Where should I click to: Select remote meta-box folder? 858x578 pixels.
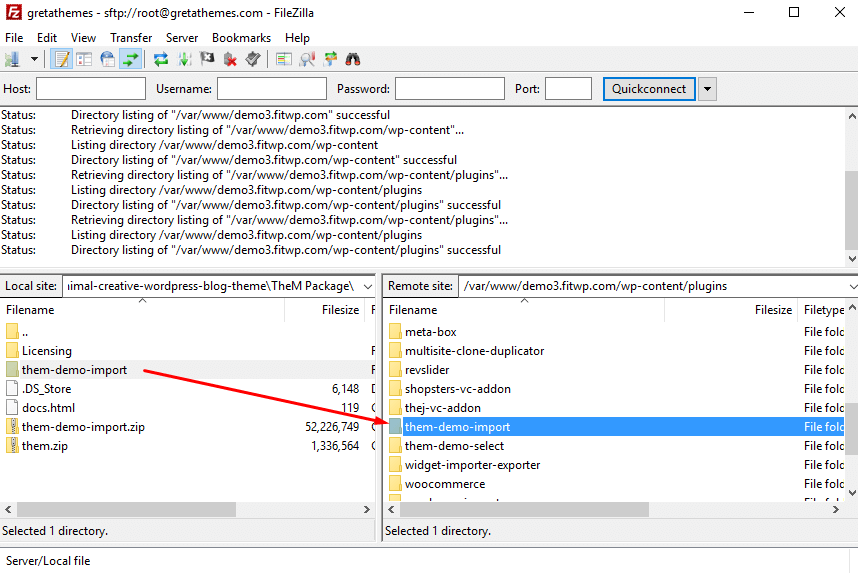pos(615,332)
